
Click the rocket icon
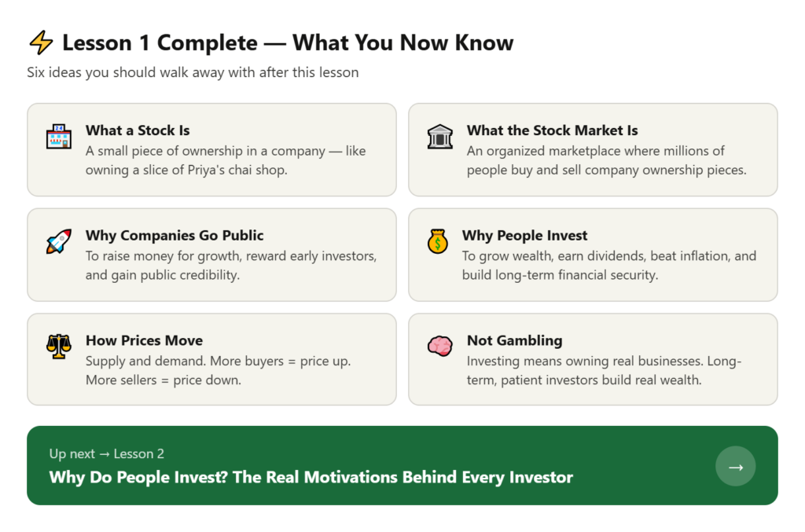coord(58,241)
